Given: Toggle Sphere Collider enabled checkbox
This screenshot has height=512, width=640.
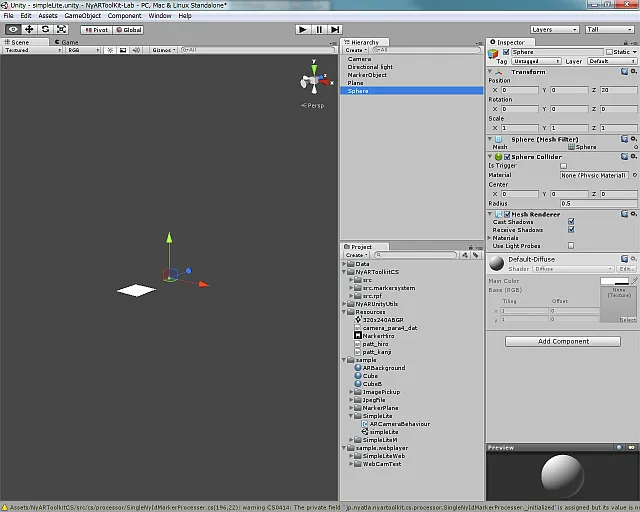Looking at the screenshot, I should (507, 157).
